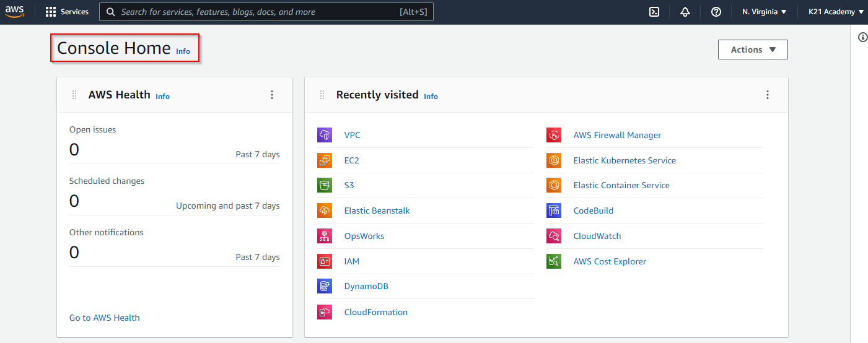The height and width of the screenshot is (343, 868).
Task: Open AWS Health widget options menu
Action: point(271,95)
